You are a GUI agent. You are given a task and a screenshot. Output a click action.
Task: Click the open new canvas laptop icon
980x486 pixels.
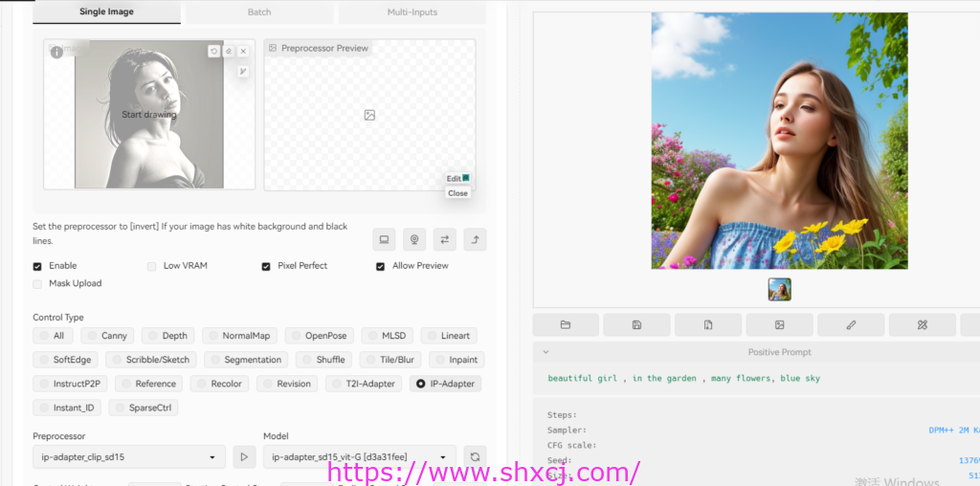[384, 239]
